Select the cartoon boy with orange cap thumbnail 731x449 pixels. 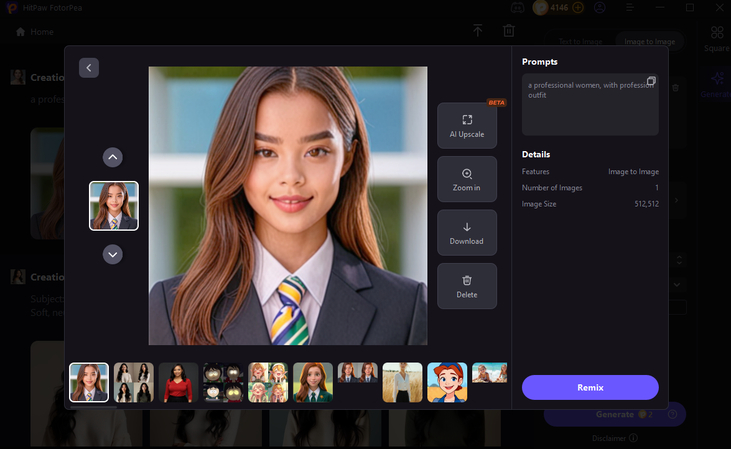[447, 382]
